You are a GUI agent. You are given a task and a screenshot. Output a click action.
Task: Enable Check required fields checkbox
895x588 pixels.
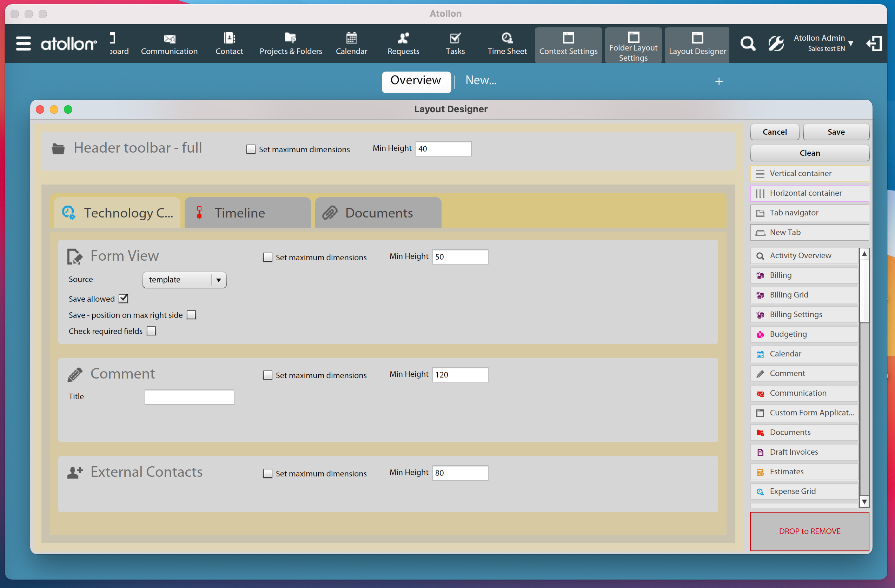(x=151, y=331)
